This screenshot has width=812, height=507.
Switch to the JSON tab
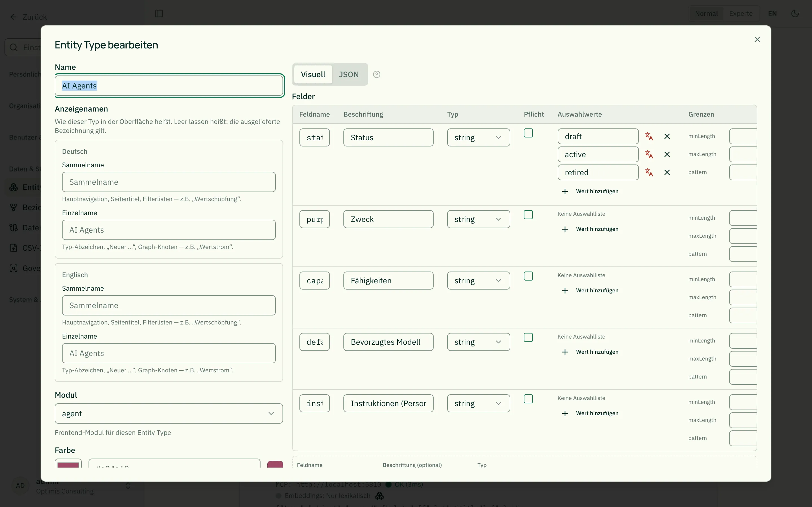click(348, 74)
